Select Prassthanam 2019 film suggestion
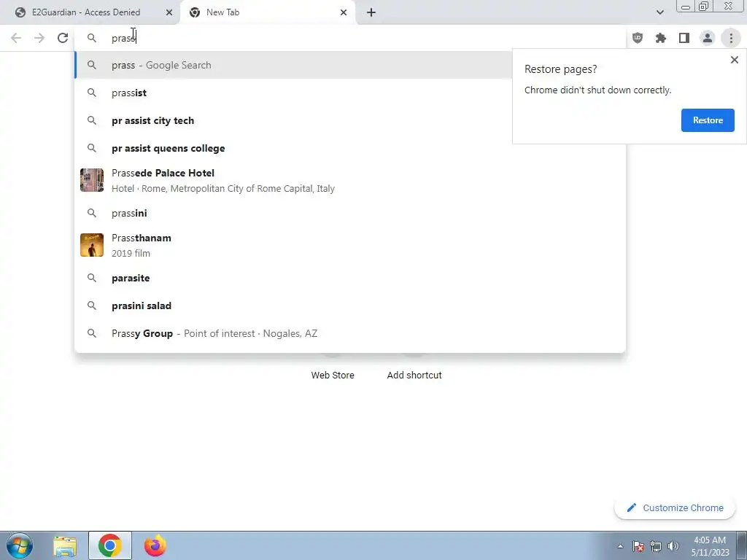This screenshot has height=560, width=747. [x=350, y=245]
